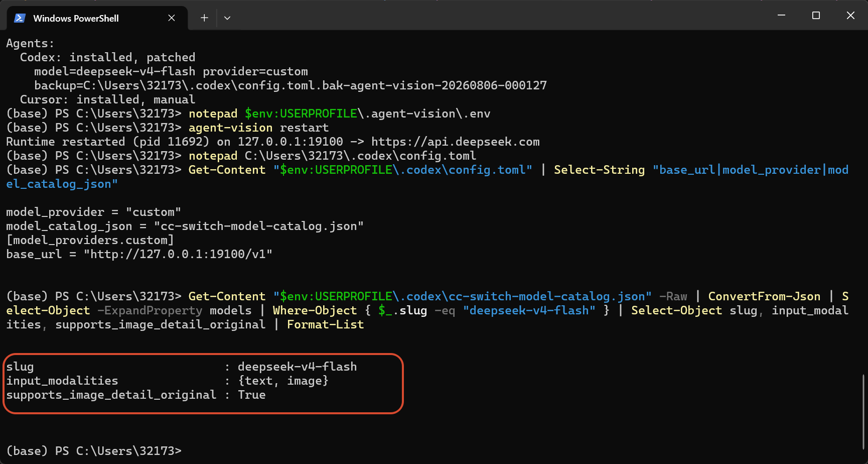Click the "Where-Object" cmdlet text
Screen dimensions: 868x464
tap(315, 310)
